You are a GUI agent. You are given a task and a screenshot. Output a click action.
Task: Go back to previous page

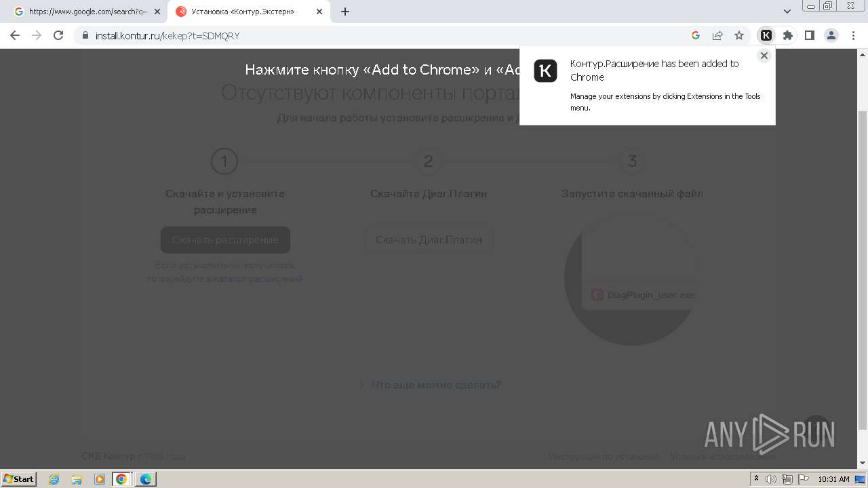pyautogui.click(x=15, y=35)
